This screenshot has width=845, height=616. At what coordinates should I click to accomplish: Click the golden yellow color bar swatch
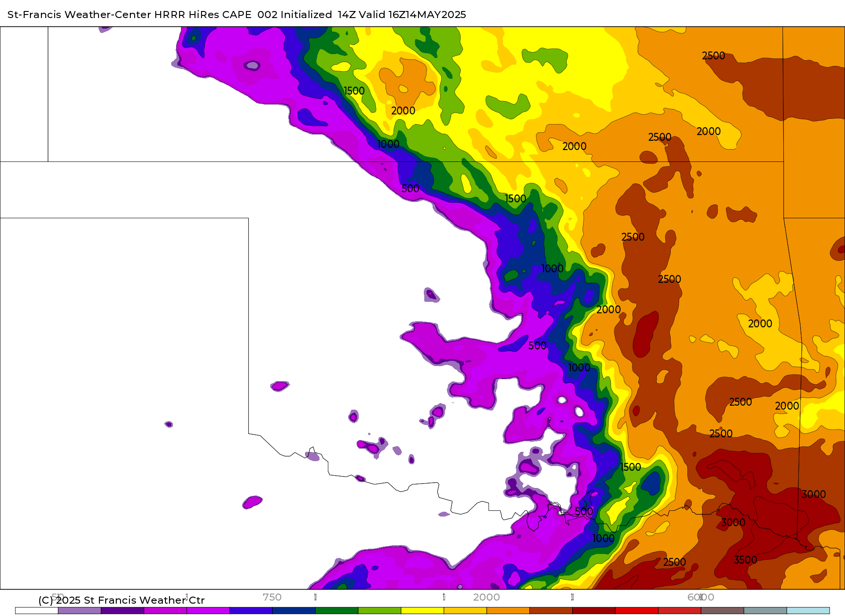coord(465,610)
